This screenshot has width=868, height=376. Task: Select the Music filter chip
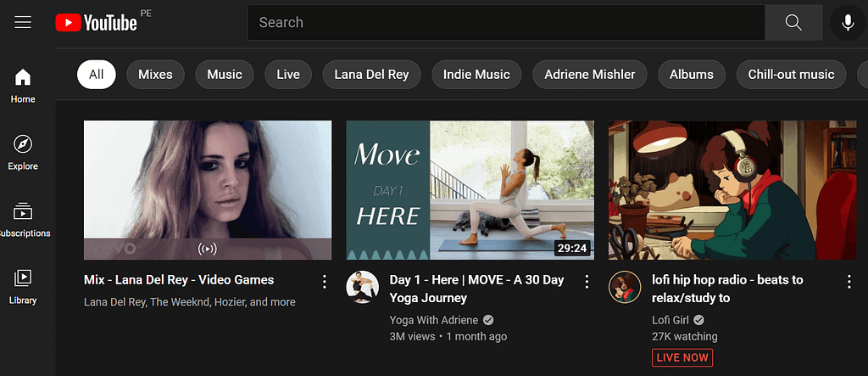[x=225, y=75]
